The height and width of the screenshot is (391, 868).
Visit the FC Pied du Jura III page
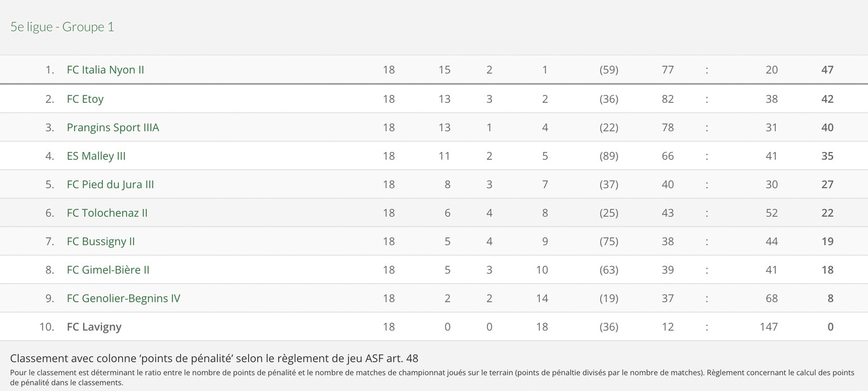point(110,184)
